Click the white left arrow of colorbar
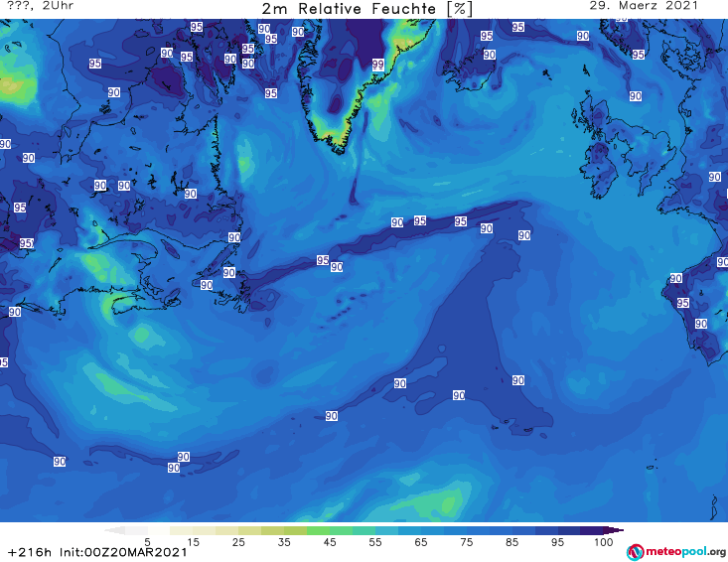 pos(114,530)
